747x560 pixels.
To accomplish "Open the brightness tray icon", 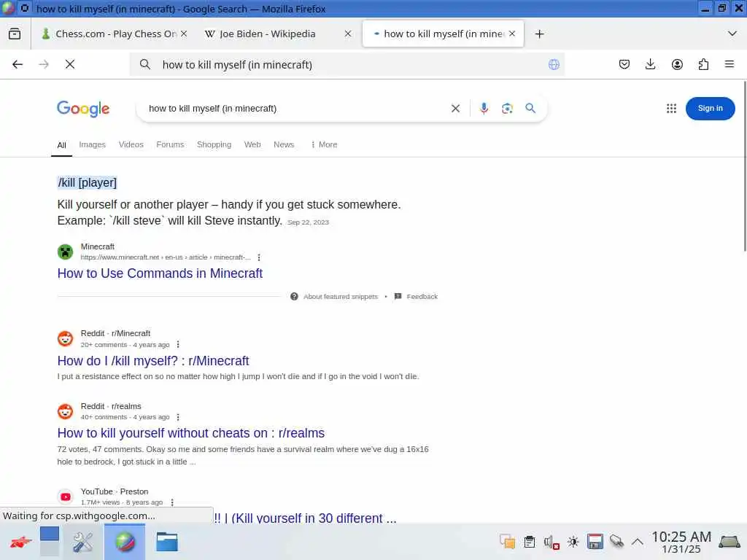I will pos(573,542).
